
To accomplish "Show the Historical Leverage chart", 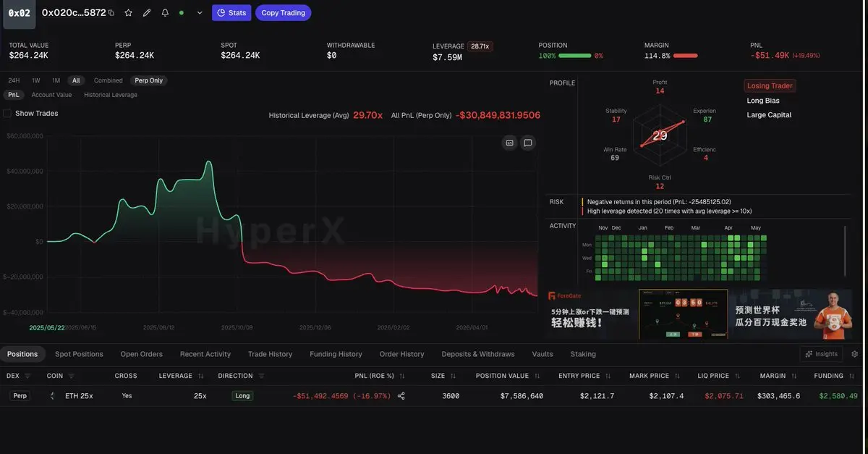I will (111, 95).
